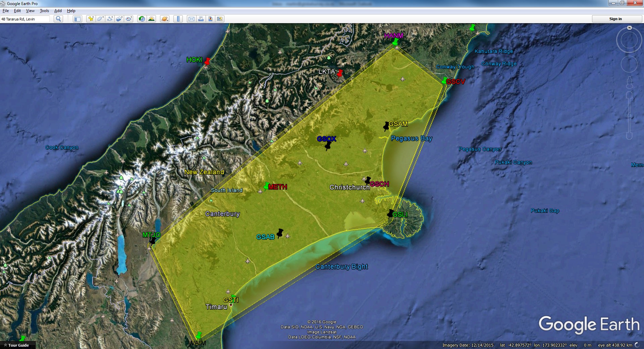Record a tour with camera icon
The height and width of the screenshot is (349, 644).
click(x=129, y=19)
